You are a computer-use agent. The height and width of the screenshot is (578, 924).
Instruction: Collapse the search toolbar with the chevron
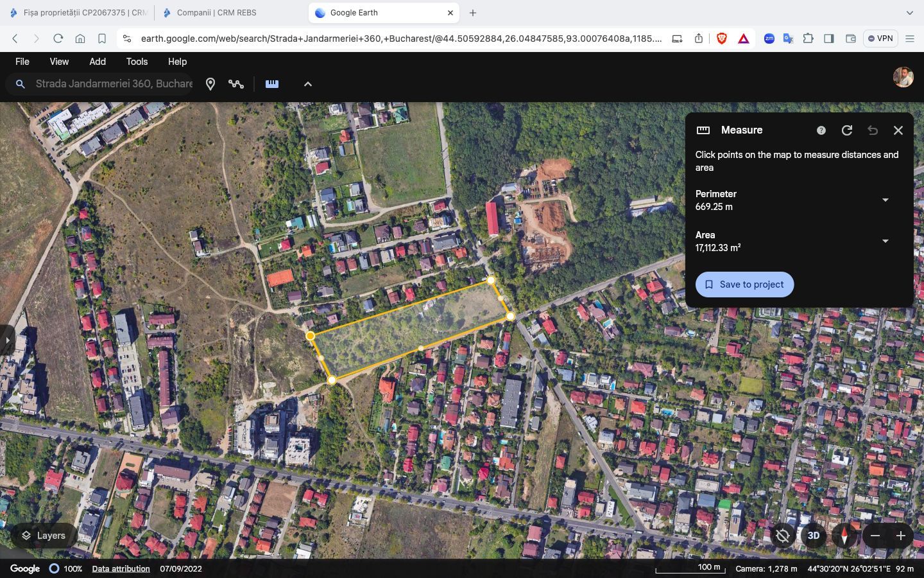tap(308, 83)
